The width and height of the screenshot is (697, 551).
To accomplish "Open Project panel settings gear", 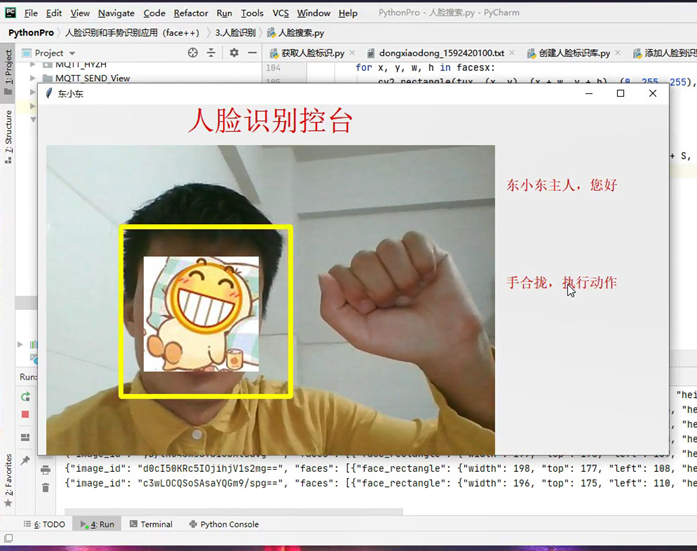I will coord(234,53).
